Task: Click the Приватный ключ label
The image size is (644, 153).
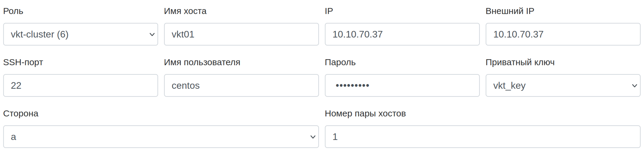Action: click(x=520, y=62)
